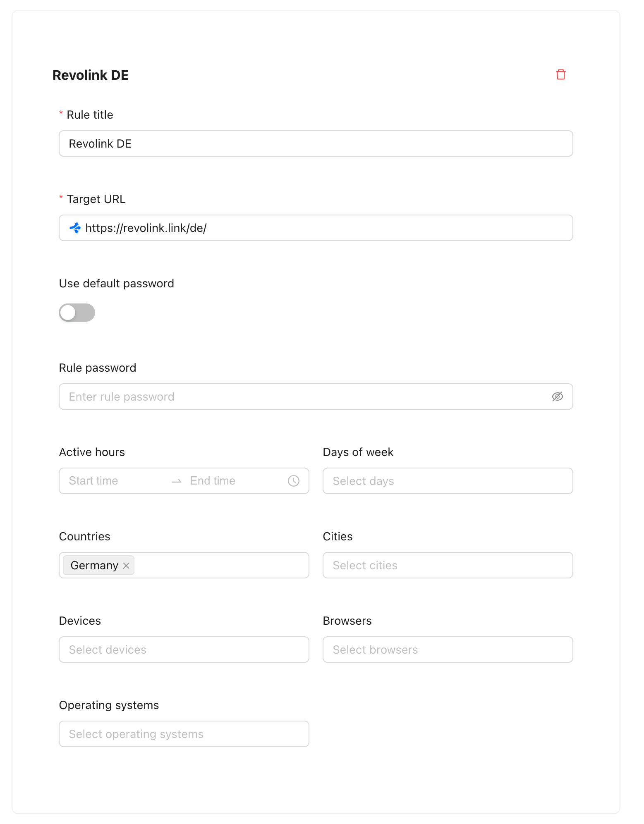The width and height of the screenshot is (644, 824).
Task: Click the Rule password label
Action: [98, 368]
